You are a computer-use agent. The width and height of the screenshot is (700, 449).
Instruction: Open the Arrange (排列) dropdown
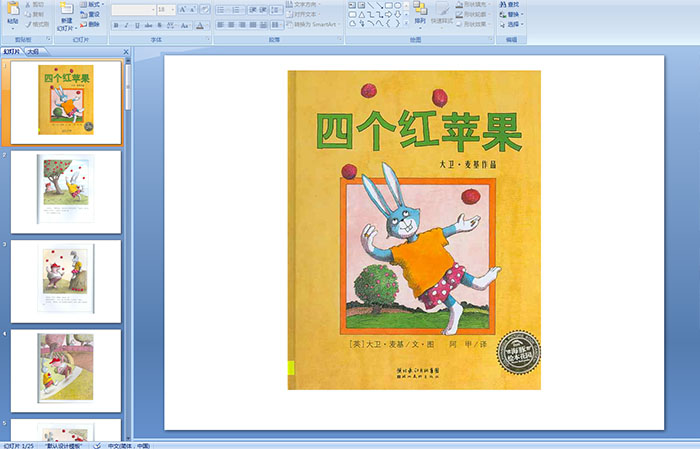[420, 13]
